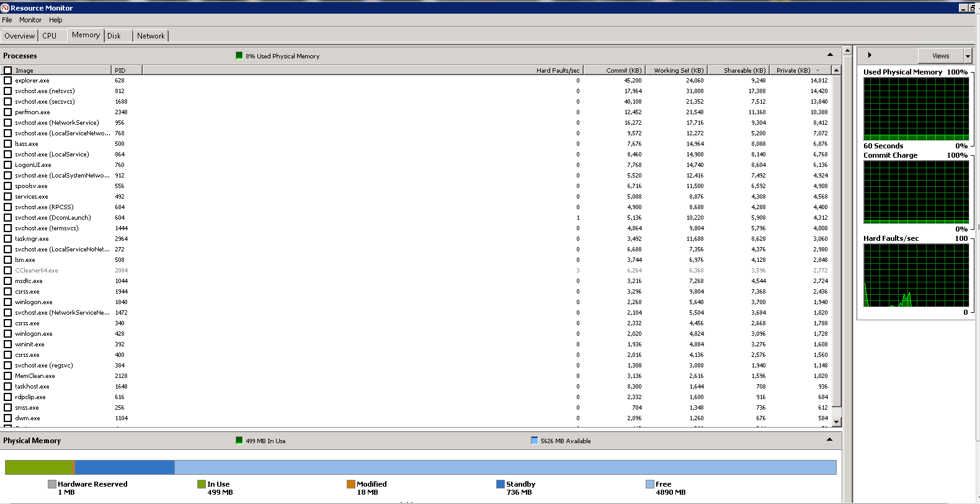Switch to the CPU tab
Viewport: 980px width, 504px height.
point(50,36)
